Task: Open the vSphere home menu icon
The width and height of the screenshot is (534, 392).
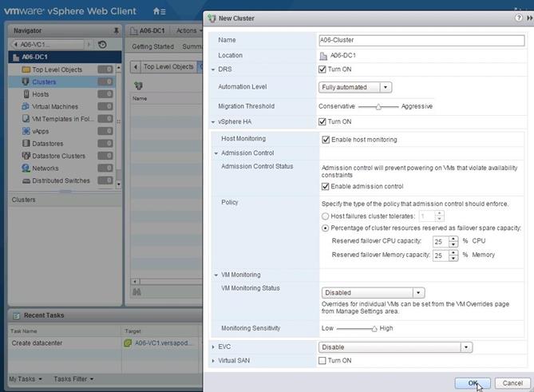Action: click(x=159, y=11)
